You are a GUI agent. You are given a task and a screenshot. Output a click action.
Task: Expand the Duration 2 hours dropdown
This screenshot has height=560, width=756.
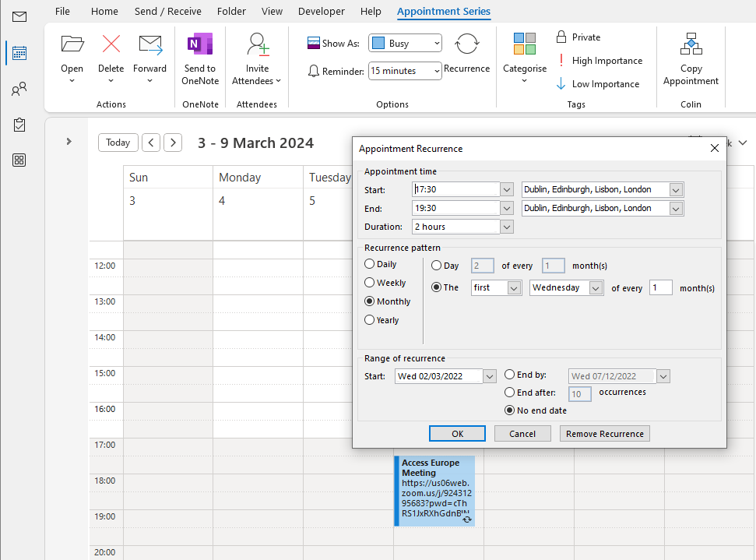pos(507,227)
